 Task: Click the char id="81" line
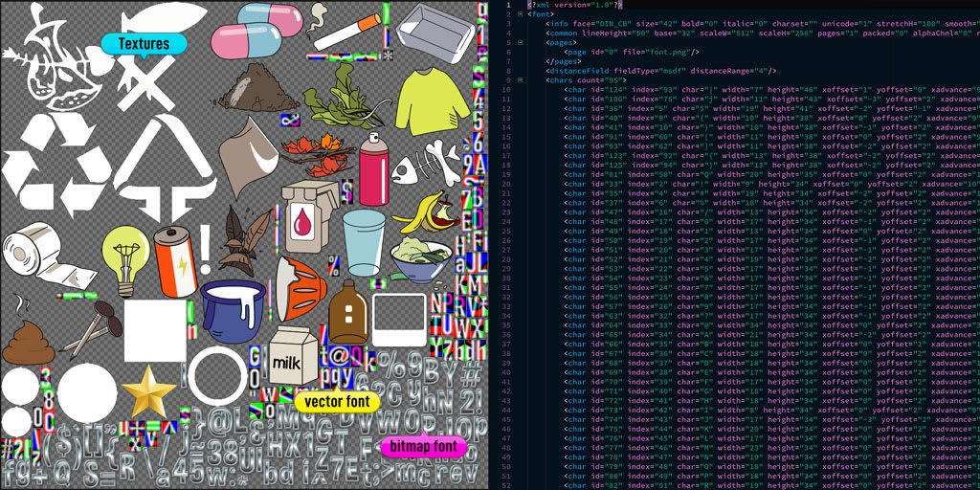click(x=771, y=174)
